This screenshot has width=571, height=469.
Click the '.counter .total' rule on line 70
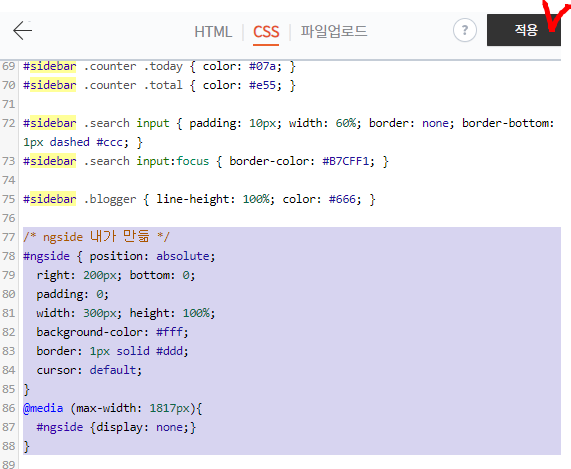pos(159,85)
